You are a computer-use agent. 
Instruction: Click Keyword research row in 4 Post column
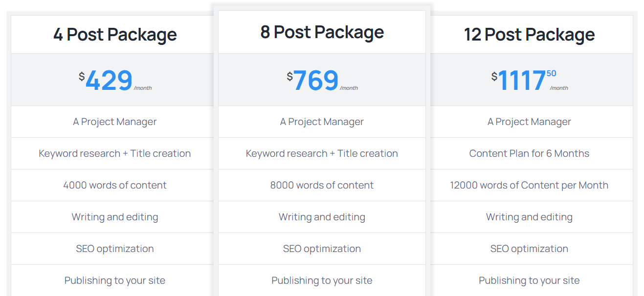[x=115, y=153]
